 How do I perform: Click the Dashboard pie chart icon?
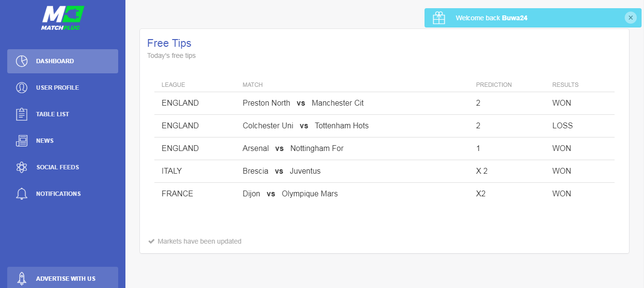coord(22,61)
